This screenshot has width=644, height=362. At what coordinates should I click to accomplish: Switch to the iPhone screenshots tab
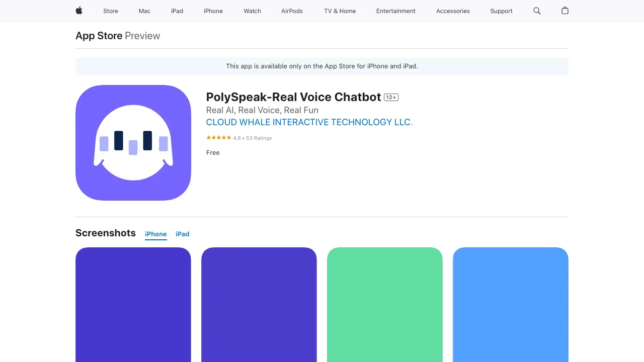click(155, 234)
